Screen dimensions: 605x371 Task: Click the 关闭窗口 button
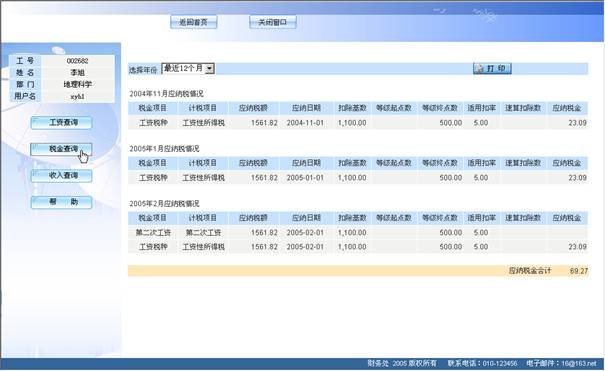coord(273,22)
